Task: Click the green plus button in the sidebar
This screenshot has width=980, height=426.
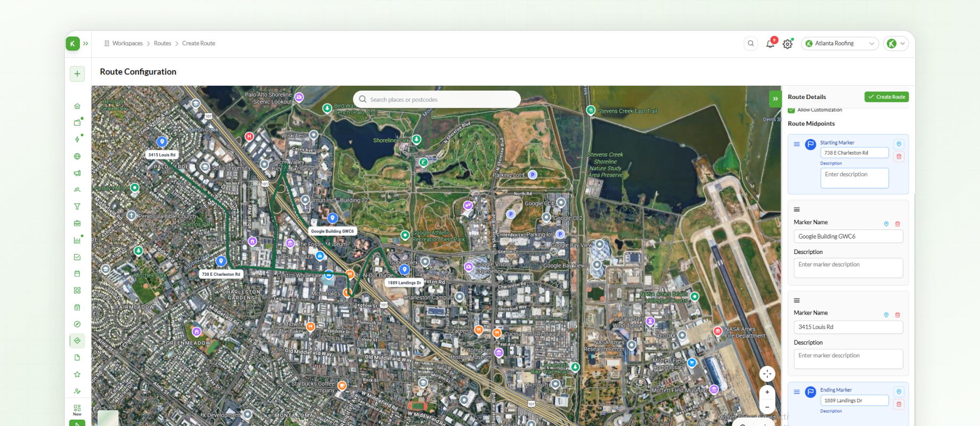Action: point(77,73)
